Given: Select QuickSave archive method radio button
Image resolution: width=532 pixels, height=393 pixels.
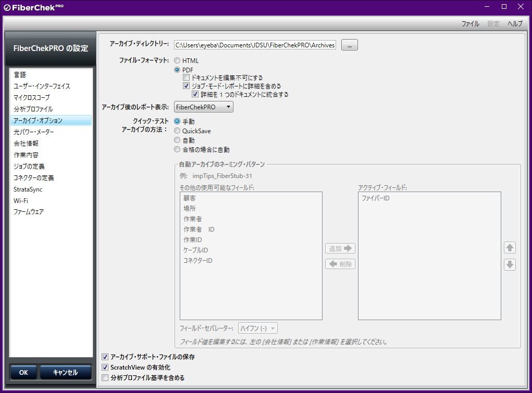Looking at the screenshot, I should (177, 131).
